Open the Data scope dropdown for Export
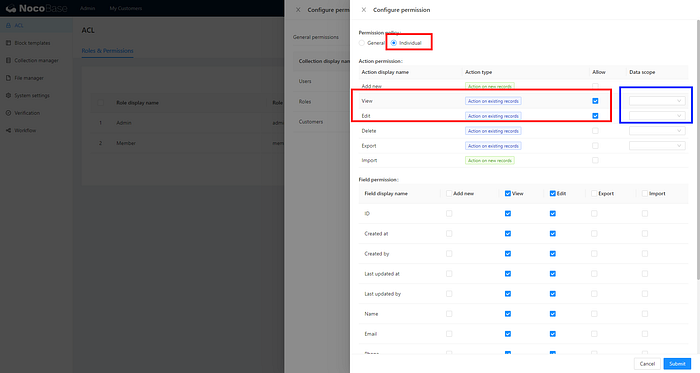The image size is (700, 373). tap(657, 145)
